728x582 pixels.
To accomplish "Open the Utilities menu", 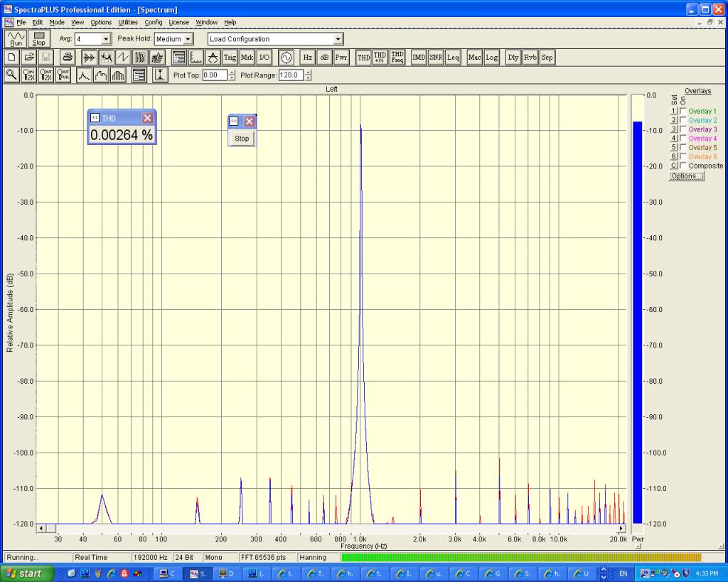I will (x=128, y=23).
